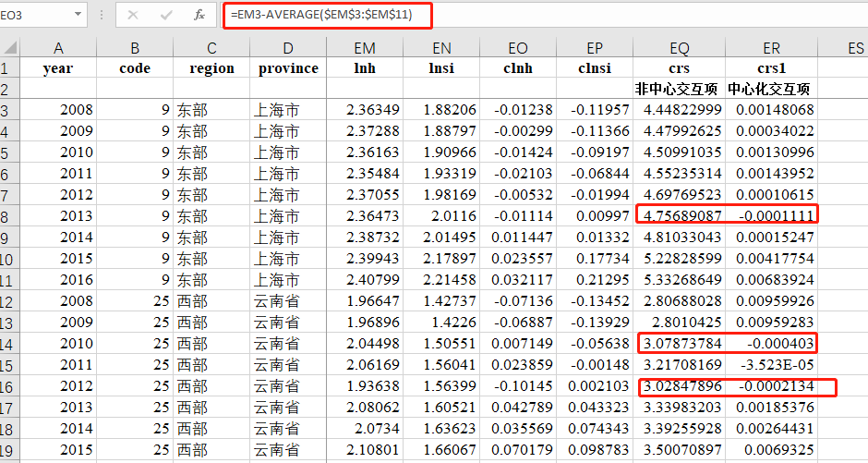Viewport: 868px width, 463px height.
Task: Select column C header
Action: [211, 48]
